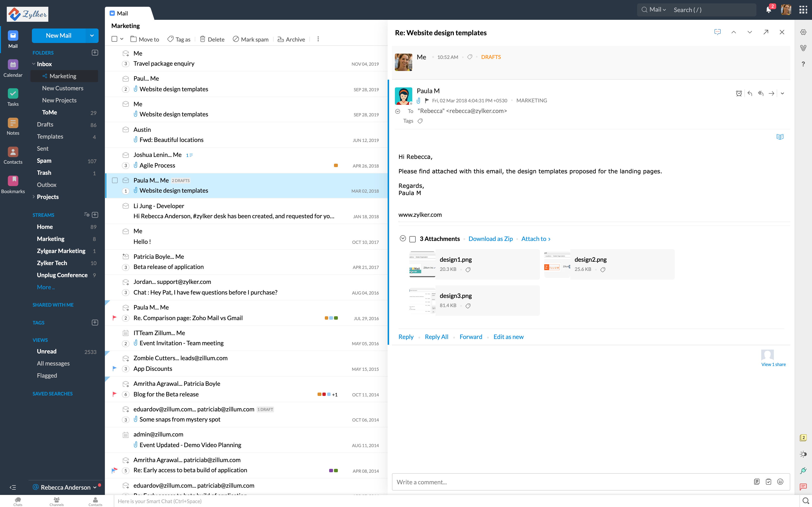Click the Reply All button below email
812x507 pixels.
point(437,337)
